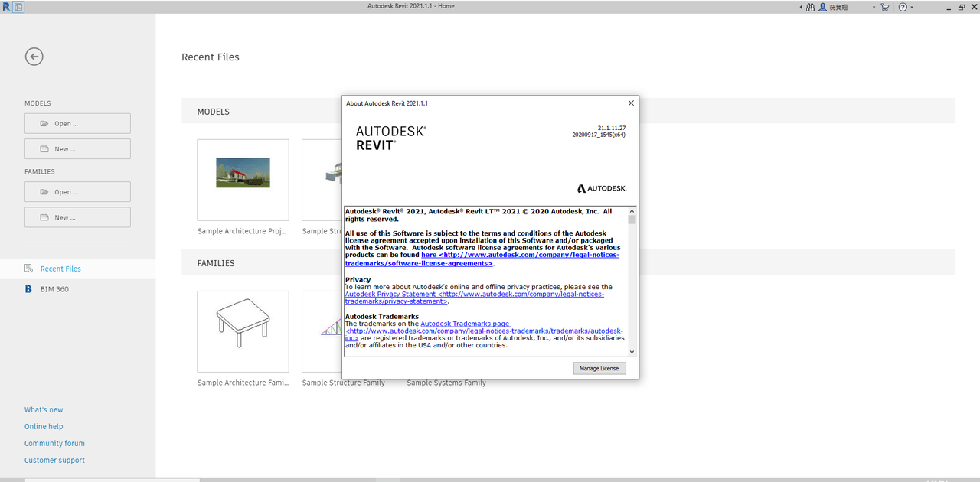Screen dimensions: 980x482
Task: Expand the Help dropdown arrow
Action: click(x=912, y=7)
